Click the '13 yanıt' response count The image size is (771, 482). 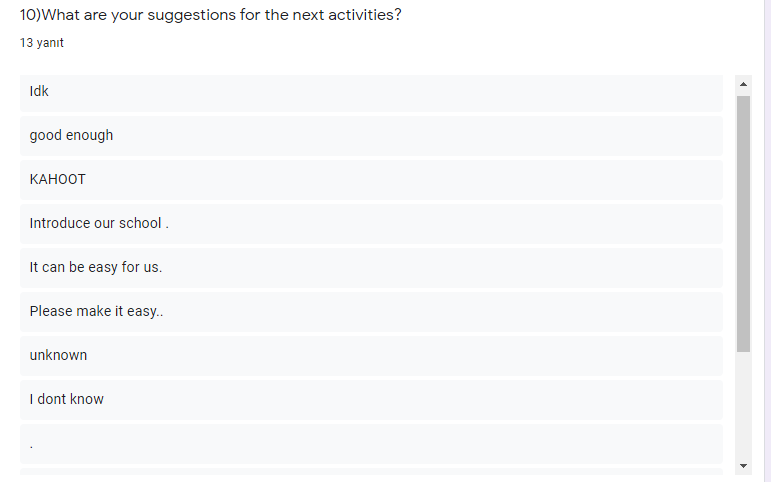[x=42, y=43]
